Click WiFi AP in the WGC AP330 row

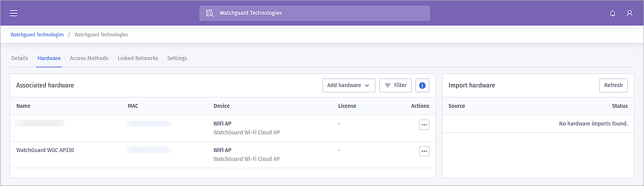click(223, 150)
